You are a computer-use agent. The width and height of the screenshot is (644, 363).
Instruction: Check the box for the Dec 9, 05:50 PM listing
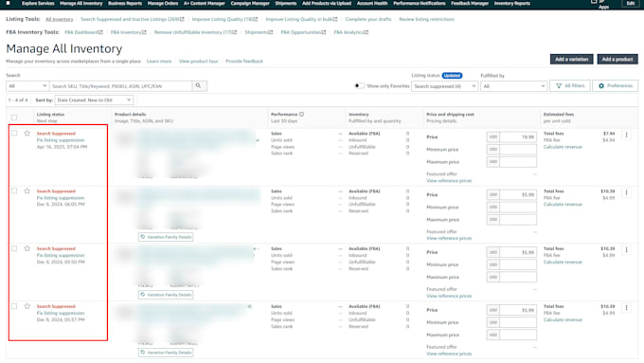[14, 248]
